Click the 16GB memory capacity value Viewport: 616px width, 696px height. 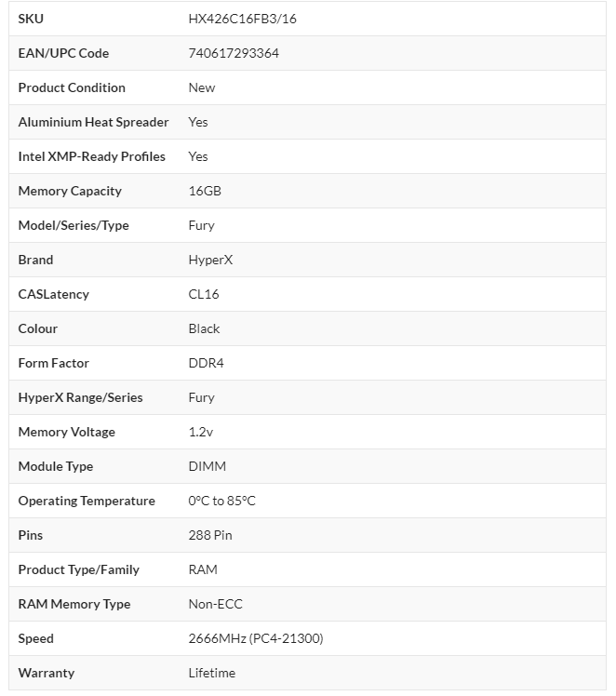pyautogui.click(x=205, y=191)
